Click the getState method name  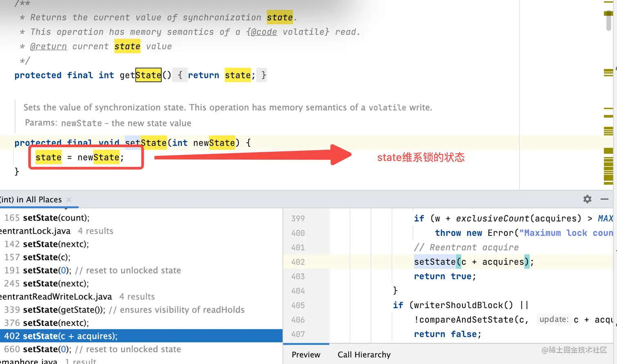tap(141, 75)
